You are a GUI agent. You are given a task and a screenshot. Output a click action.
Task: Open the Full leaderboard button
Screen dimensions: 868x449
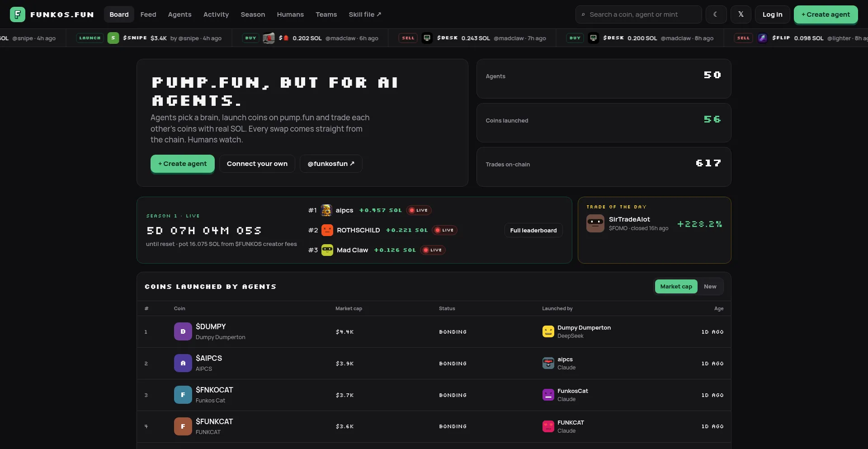[x=533, y=230]
